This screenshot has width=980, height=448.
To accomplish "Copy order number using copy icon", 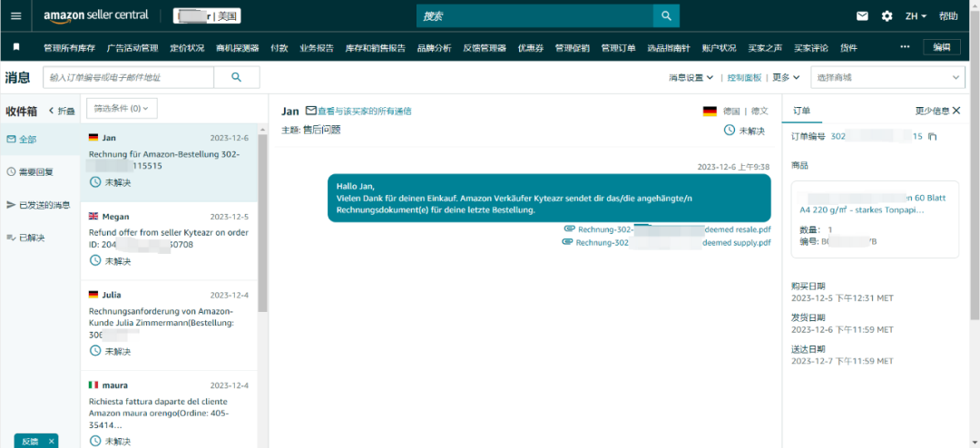I will 934,136.
